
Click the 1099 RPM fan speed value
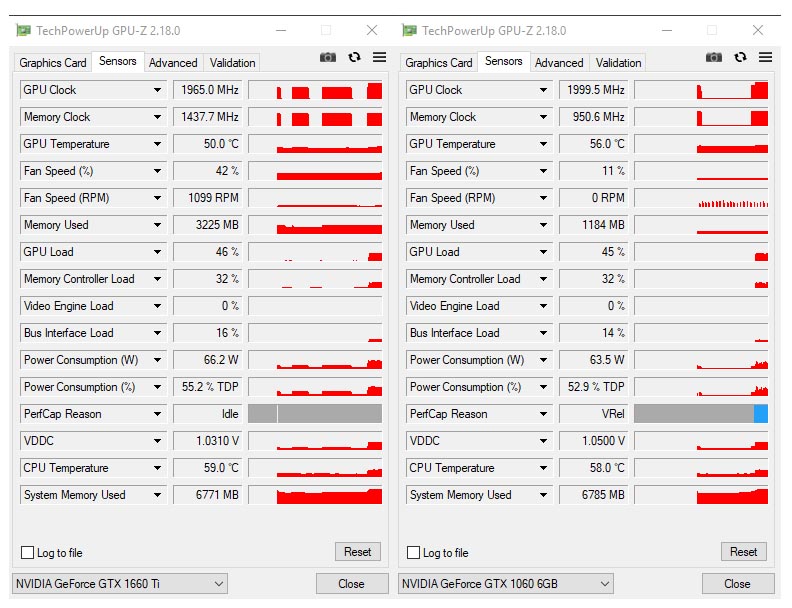click(x=208, y=198)
